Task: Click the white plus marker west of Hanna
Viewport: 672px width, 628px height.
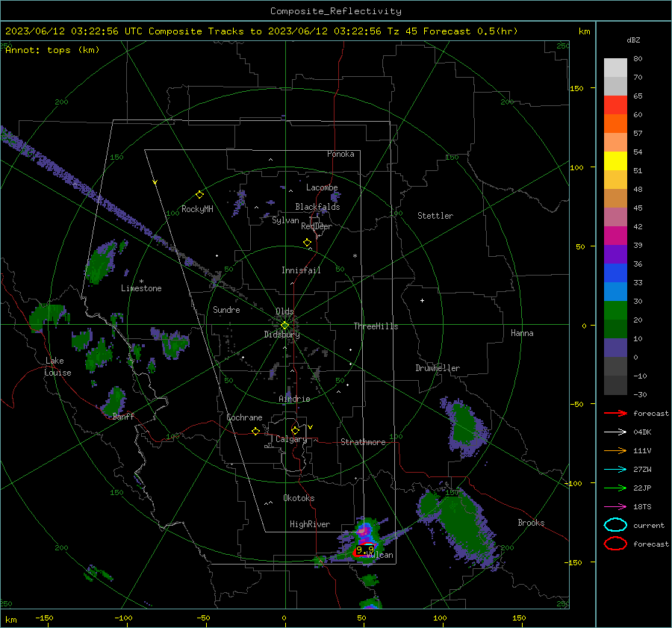Action: coord(422,300)
